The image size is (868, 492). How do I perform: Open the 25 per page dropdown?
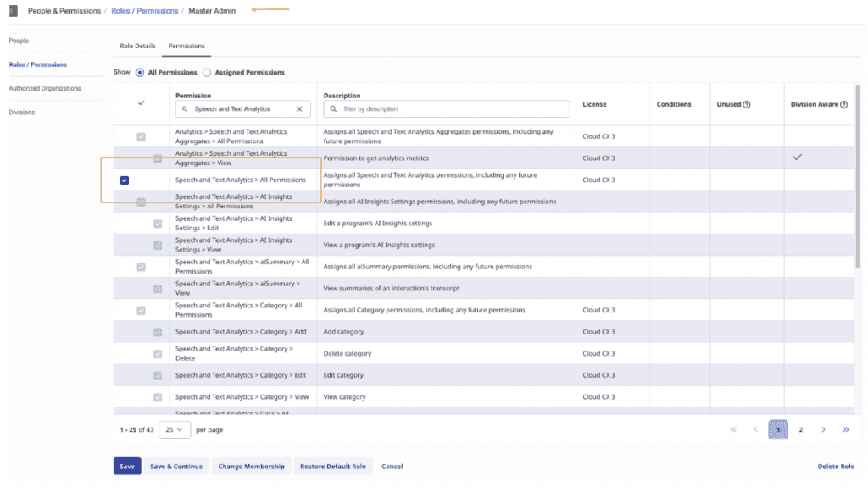(175, 429)
